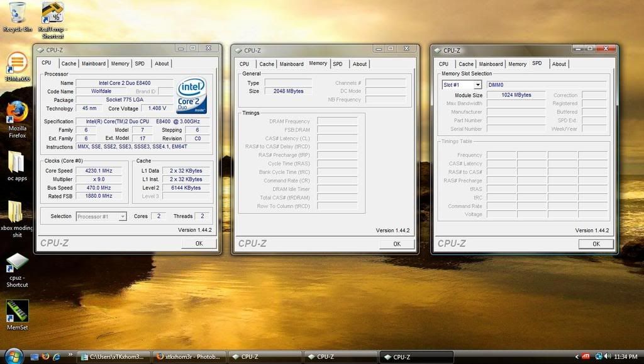Viewport: 644px width, 364px height.
Task: Open the Memory tab in the Memory Slot Selection window
Action: (x=517, y=64)
